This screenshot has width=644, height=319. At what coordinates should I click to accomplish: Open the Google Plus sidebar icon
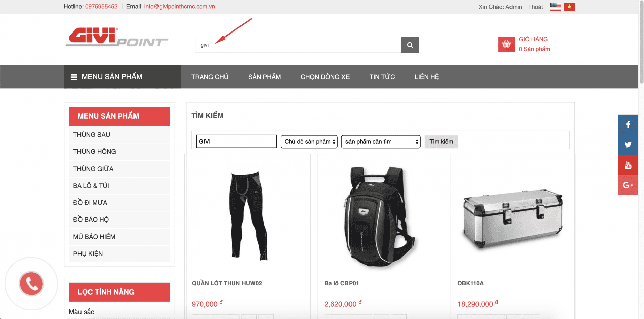point(628,185)
